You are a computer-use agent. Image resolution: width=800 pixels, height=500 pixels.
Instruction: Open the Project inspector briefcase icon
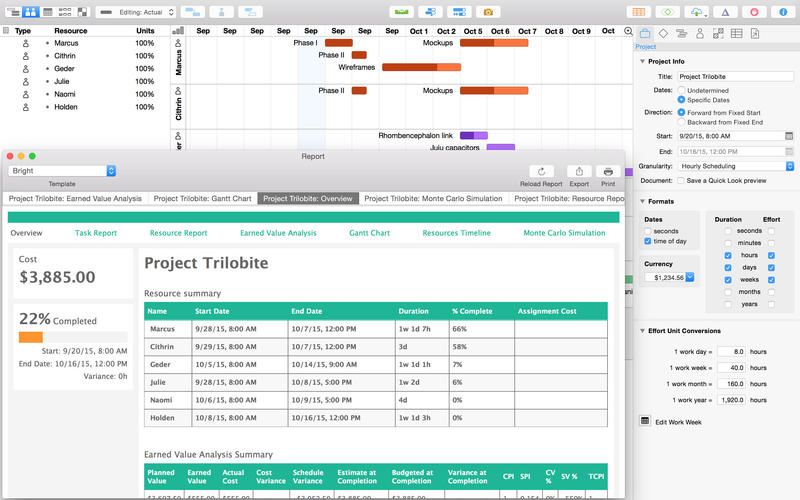click(645, 33)
